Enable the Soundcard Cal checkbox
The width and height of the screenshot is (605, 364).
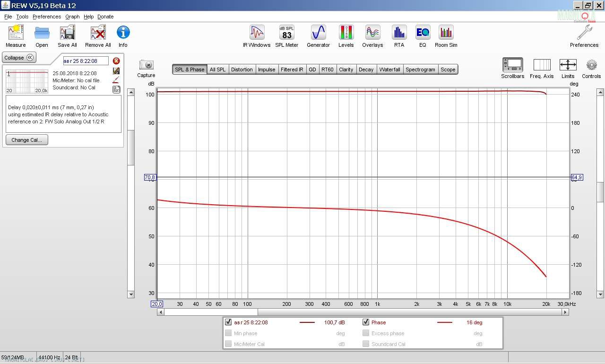tap(366, 344)
